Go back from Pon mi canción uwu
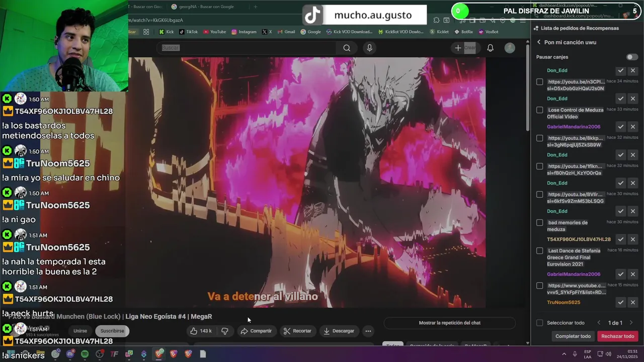This screenshot has height=362, width=644. pos(539,42)
